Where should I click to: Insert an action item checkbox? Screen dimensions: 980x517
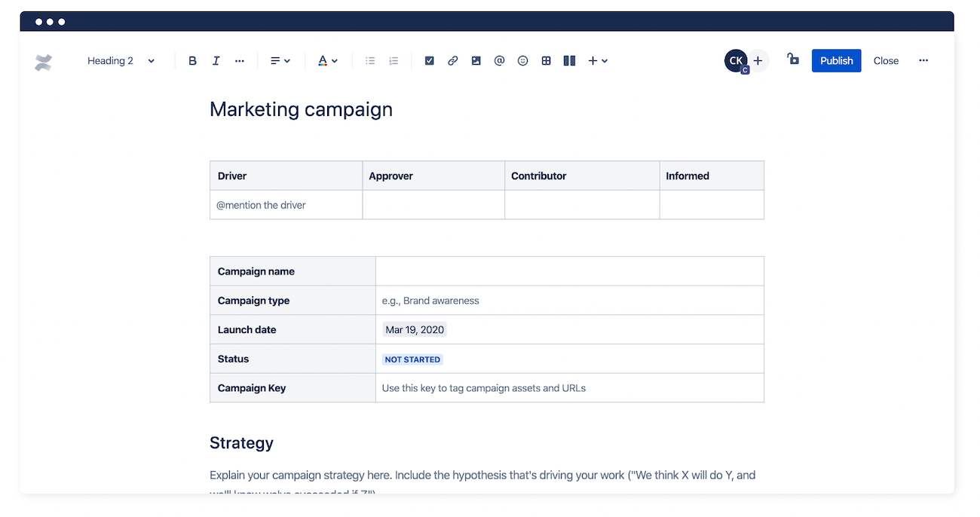click(429, 60)
